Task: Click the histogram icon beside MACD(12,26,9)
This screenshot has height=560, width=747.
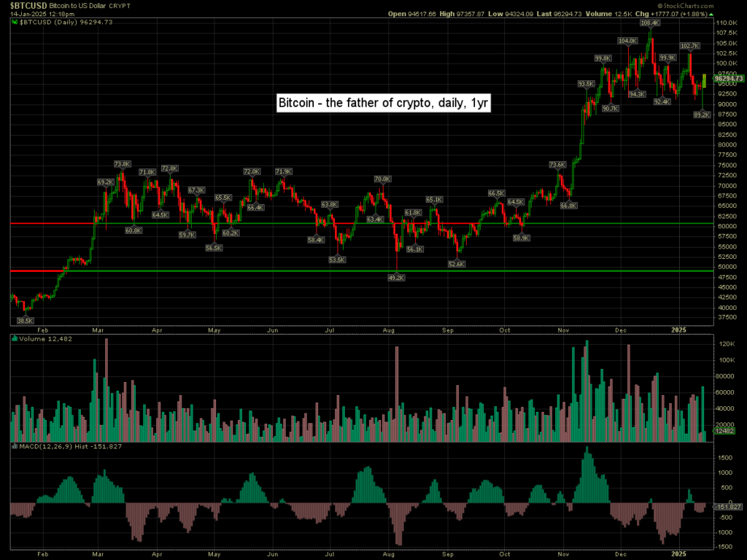Action: click(13, 444)
